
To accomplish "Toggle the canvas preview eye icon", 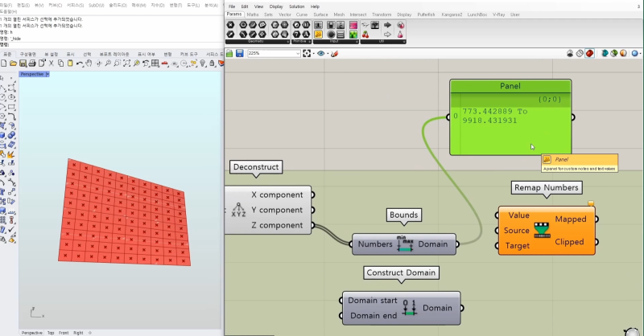I will pyautogui.click(x=320, y=53).
